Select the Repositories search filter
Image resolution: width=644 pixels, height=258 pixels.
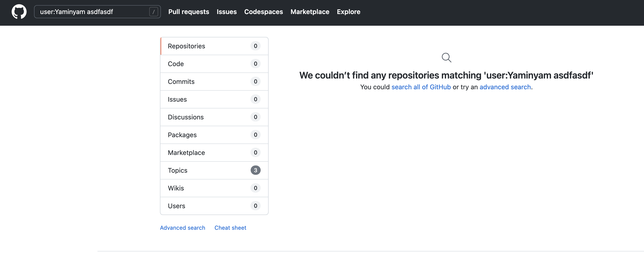[186, 46]
